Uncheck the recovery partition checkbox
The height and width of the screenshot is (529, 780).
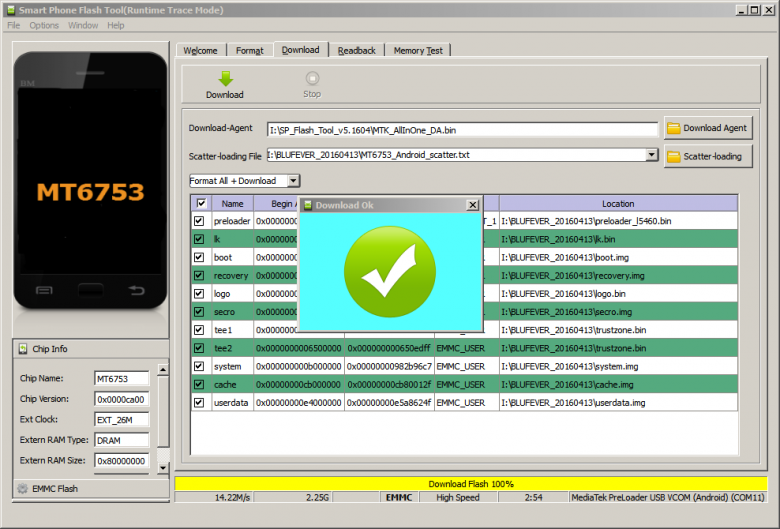(x=199, y=275)
